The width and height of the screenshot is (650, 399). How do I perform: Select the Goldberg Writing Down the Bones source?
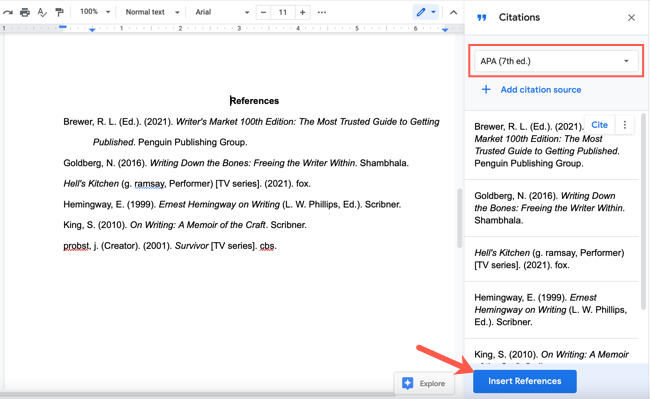click(x=551, y=208)
